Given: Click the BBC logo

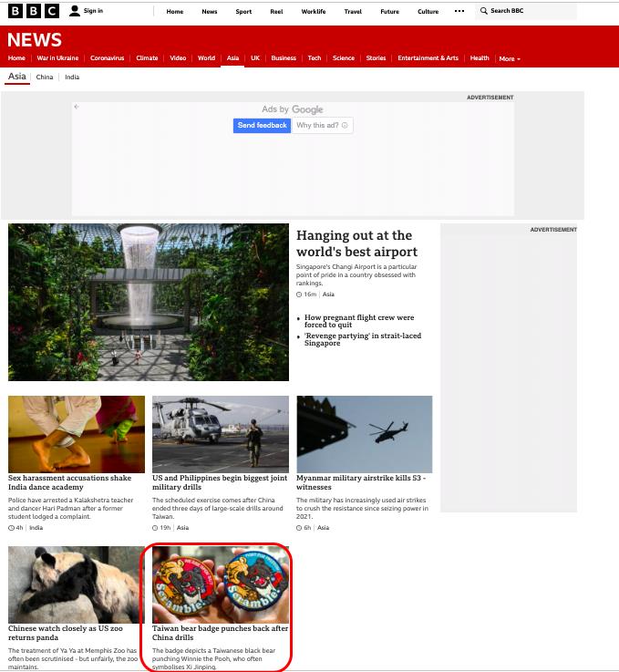Looking at the screenshot, I should 34,11.
